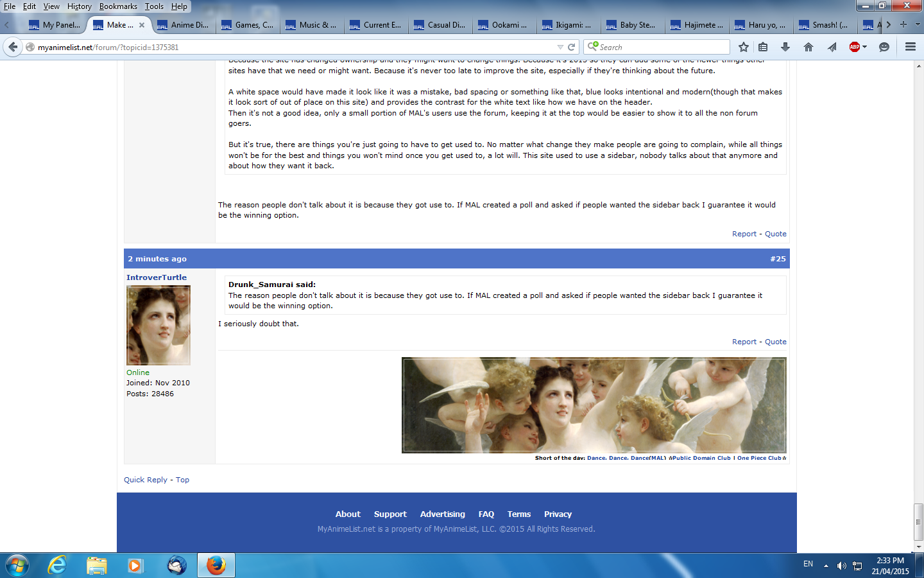Open the Help menu

(179, 6)
